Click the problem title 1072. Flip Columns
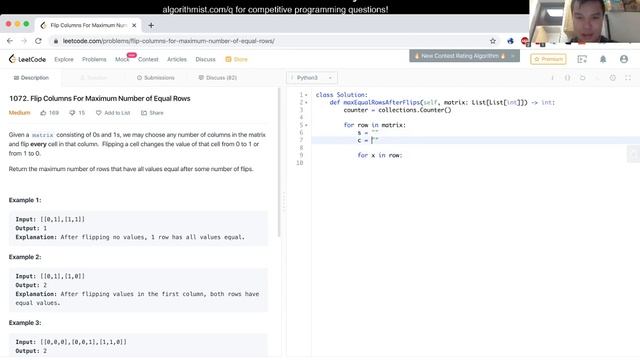 [100, 98]
